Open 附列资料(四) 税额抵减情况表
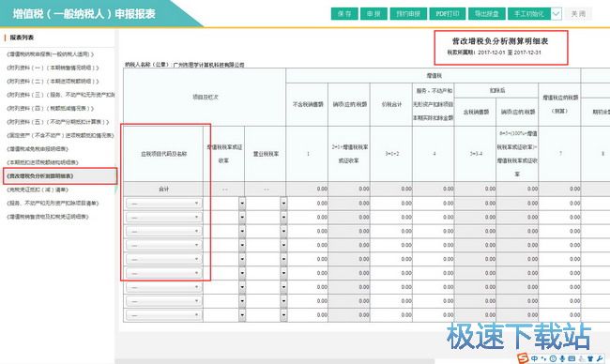This screenshot has width=610, height=364. coord(50,108)
